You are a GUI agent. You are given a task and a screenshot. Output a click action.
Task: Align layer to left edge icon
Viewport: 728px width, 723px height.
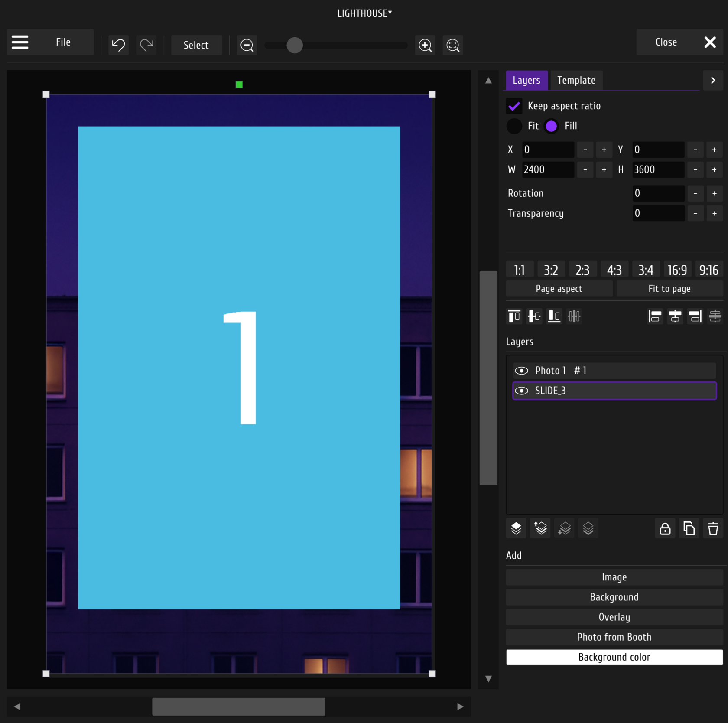tap(655, 316)
